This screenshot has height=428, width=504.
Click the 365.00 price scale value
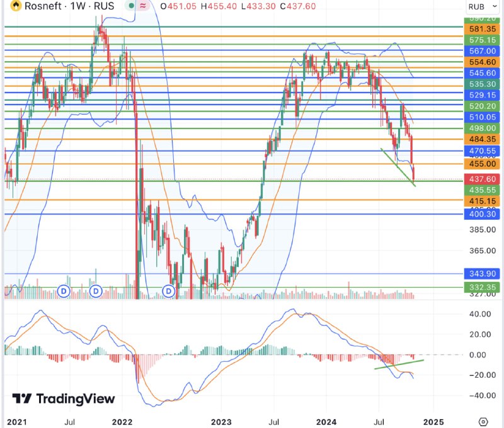tap(483, 251)
